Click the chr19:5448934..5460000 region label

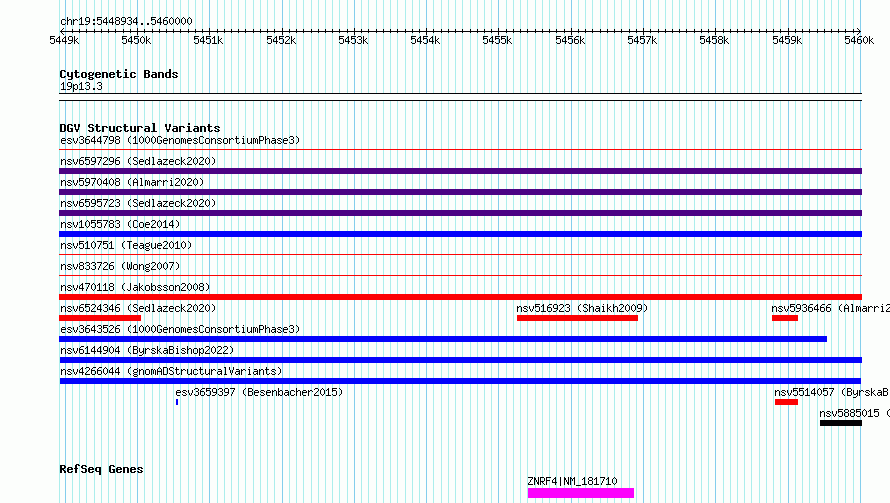click(x=126, y=21)
